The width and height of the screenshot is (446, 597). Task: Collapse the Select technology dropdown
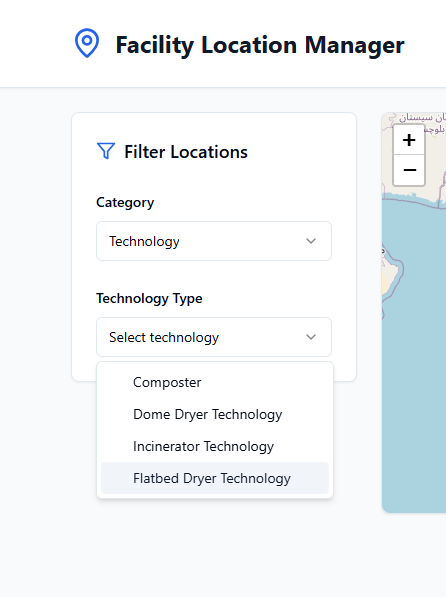pyautogui.click(x=214, y=337)
